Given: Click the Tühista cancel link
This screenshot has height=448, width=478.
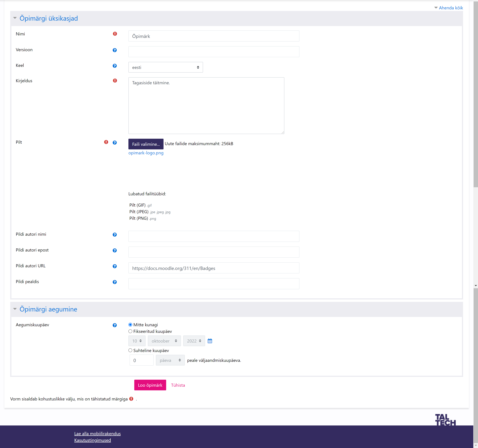Looking at the screenshot, I should (x=178, y=385).
